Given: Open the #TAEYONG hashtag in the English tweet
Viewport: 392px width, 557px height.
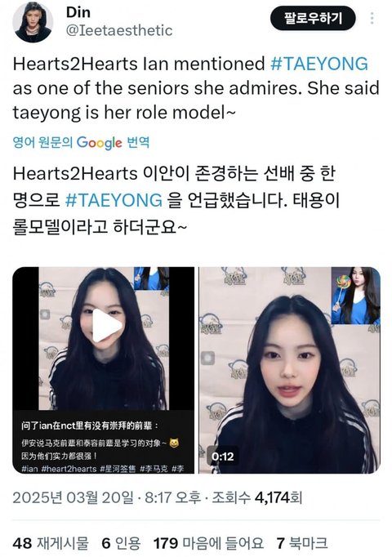Looking at the screenshot, I should [x=318, y=64].
